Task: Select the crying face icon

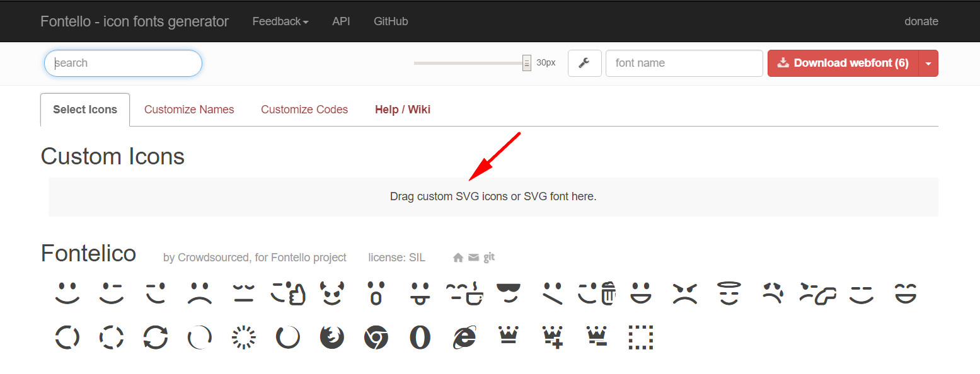Action: [x=773, y=293]
